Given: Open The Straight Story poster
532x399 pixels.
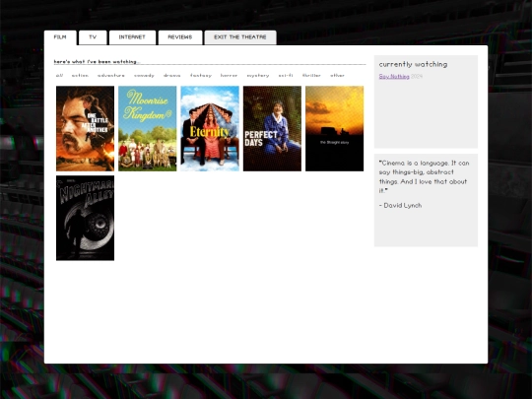Looking at the screenshot, I should tap(335, 129).
